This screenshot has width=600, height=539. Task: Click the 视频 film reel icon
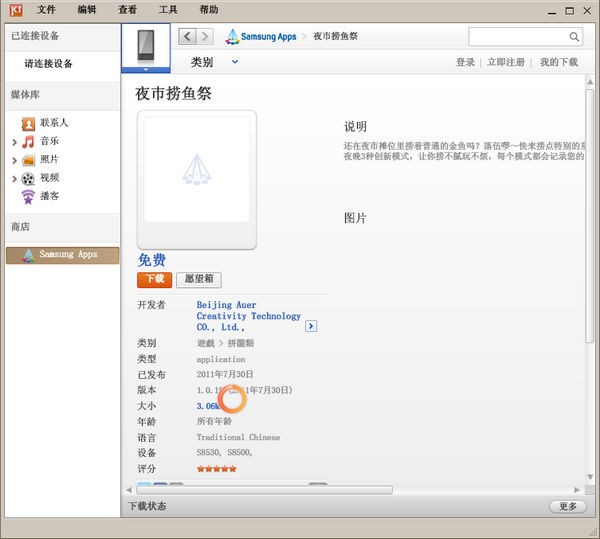pyautogui.click(x=28, y=178)
